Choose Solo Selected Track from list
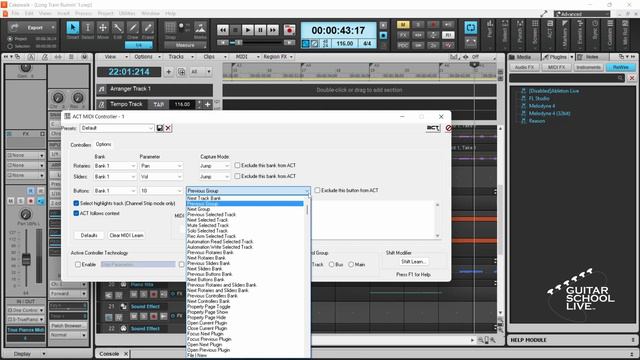The width and height of the screenshot is (640, 360). [207, 231]
